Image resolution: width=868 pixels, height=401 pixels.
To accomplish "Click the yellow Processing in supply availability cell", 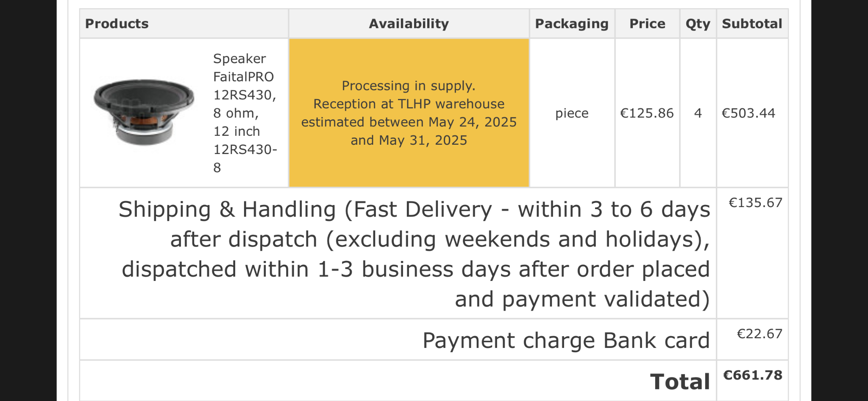I will pos(409,113).
